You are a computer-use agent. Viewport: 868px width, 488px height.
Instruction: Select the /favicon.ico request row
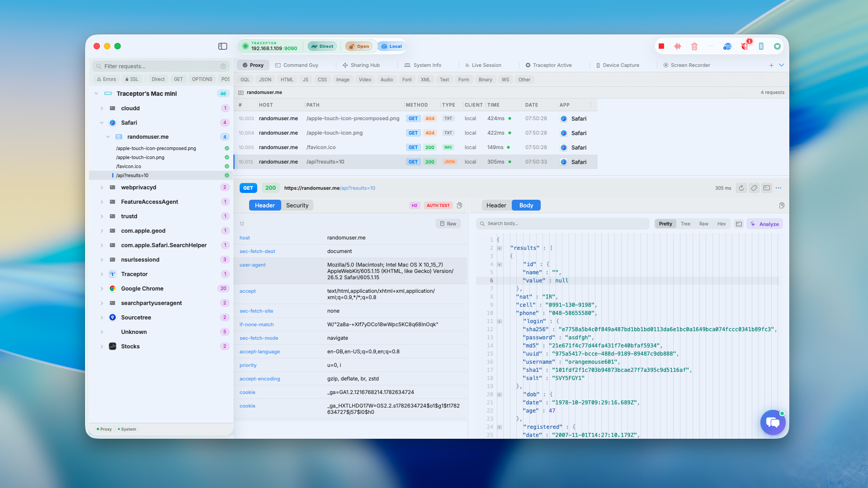tap(415, 147)
